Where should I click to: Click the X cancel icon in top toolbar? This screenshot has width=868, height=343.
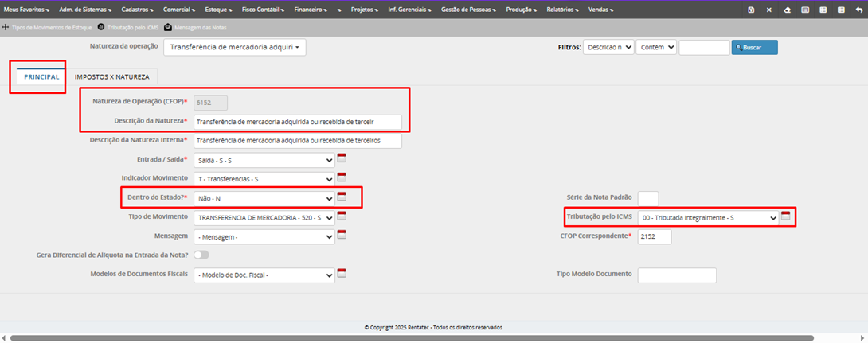coord(768,9)
